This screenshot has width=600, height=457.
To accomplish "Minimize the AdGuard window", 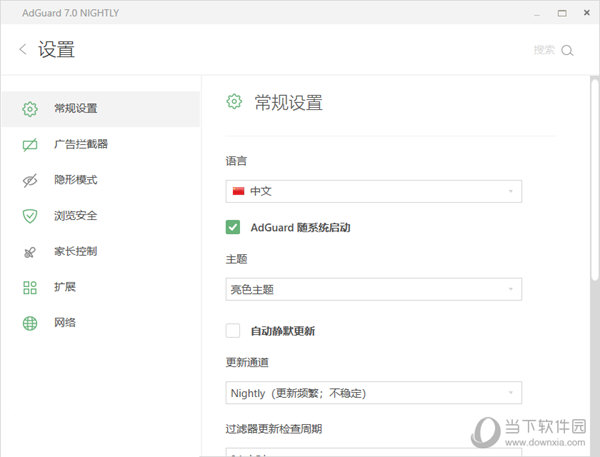I will (x=537, y=13).
